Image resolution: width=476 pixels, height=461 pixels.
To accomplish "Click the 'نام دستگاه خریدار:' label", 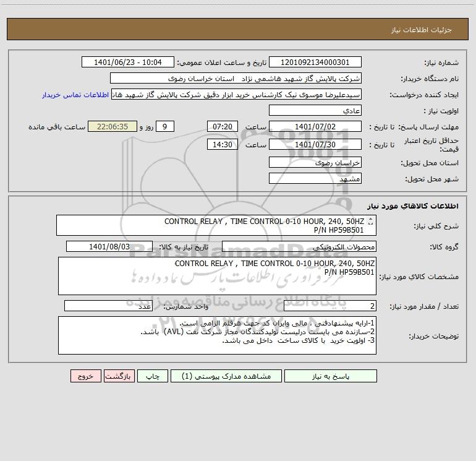I will (x=430, y=79).
